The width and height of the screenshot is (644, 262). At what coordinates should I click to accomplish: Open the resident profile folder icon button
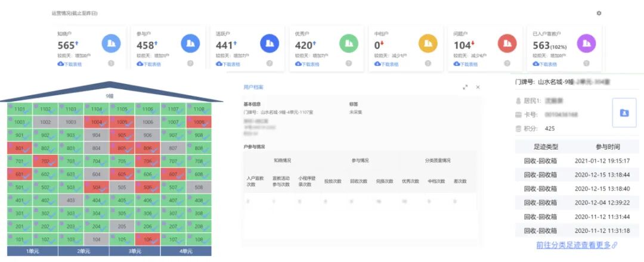pyautogui.click(x=624, y=113)
